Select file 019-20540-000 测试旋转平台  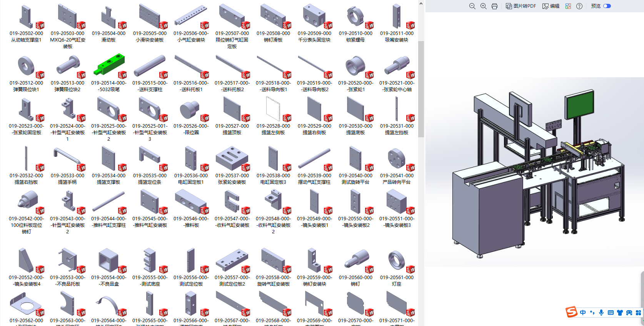tap(355, 166)
